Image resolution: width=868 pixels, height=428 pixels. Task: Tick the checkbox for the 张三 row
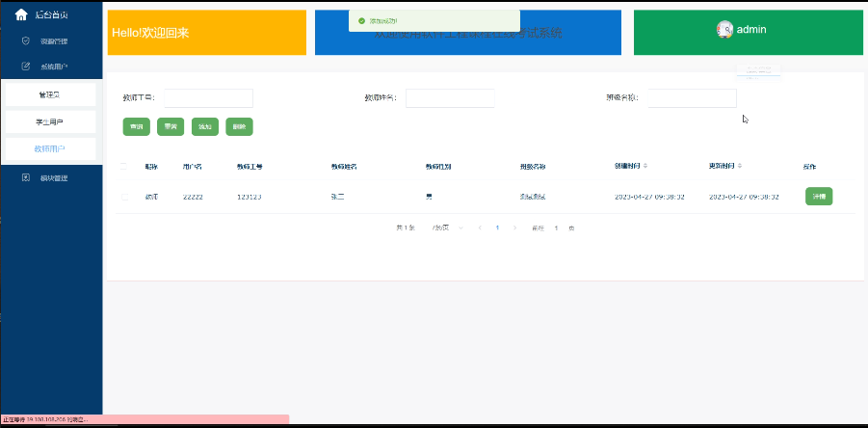tap(124, 197)
